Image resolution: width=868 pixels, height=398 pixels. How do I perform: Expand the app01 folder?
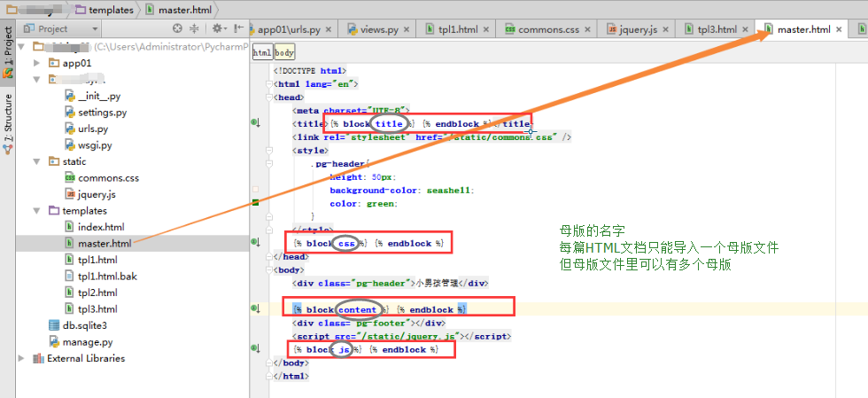37,63
